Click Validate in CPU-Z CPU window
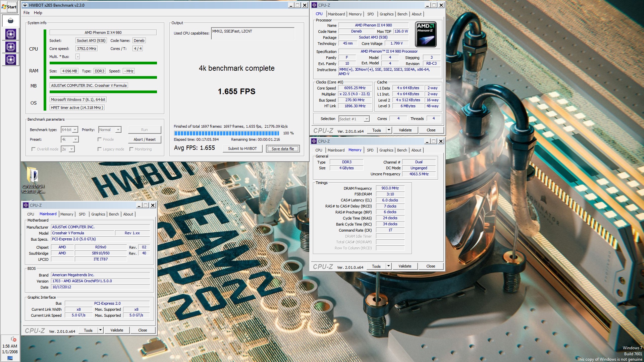Image resolution: width=644 pixels, height=362 pixels. 405,130
